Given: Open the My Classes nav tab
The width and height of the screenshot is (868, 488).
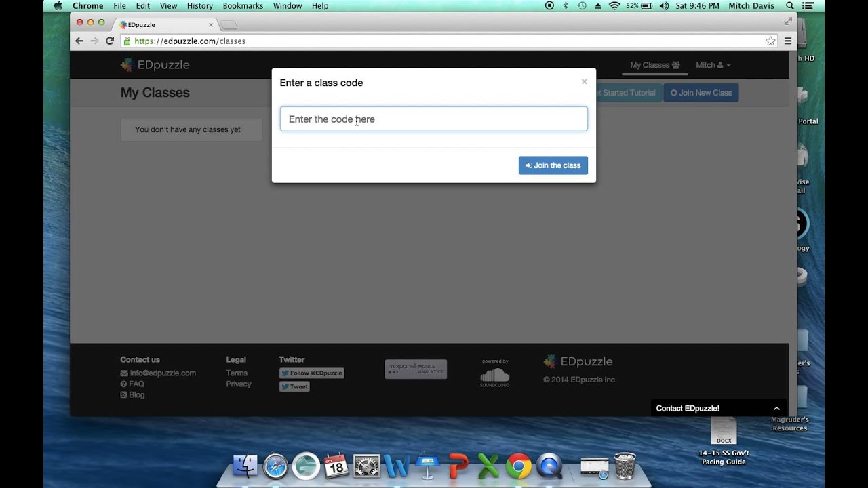Looking at the screenshot, I should tap(654, 65).
